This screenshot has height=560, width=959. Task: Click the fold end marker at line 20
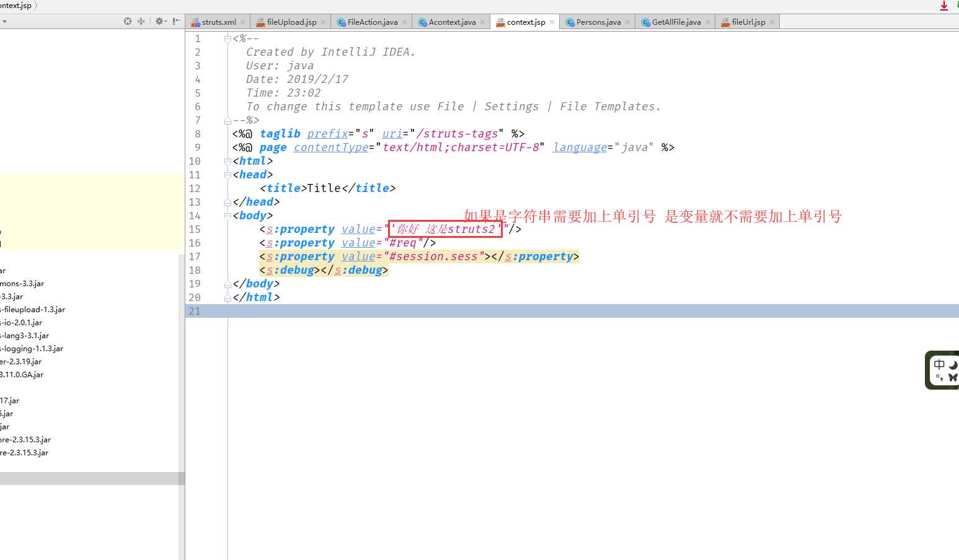pyautogui.click(x=228, y=297)
